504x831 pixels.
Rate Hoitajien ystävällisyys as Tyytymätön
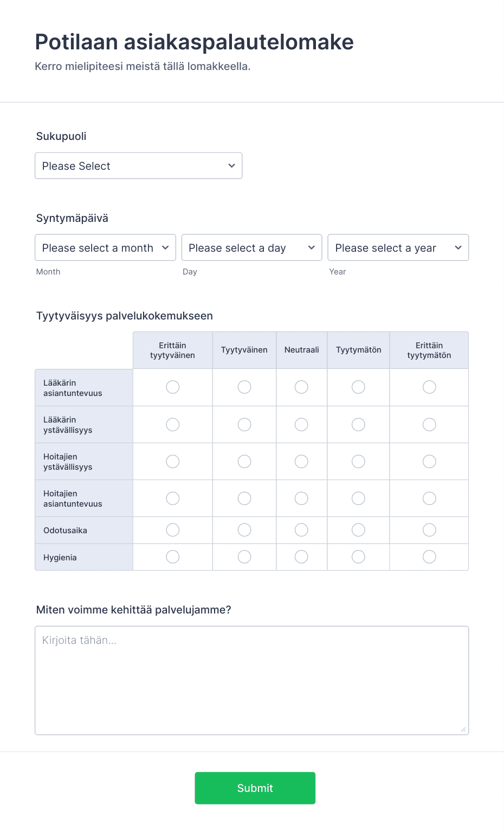358,461
